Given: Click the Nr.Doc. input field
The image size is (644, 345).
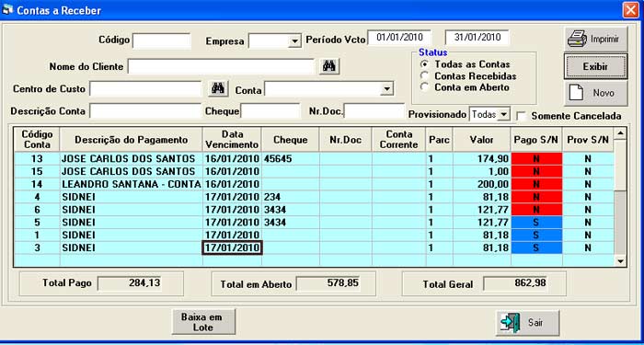Looking at the screenshot, I should pyautogui.click(x=374, y=111).
